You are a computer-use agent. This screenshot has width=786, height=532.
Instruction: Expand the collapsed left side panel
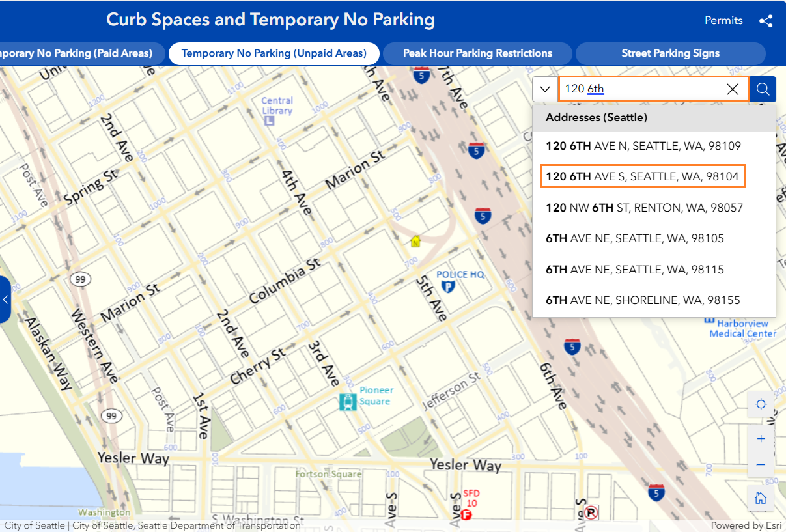coord(5,300)
